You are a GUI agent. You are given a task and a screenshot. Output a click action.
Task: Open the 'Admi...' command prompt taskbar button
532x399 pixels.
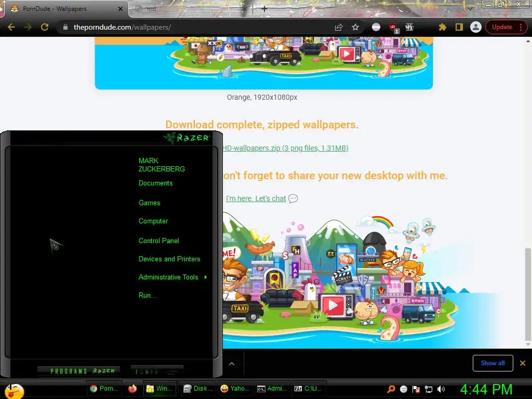272,389
